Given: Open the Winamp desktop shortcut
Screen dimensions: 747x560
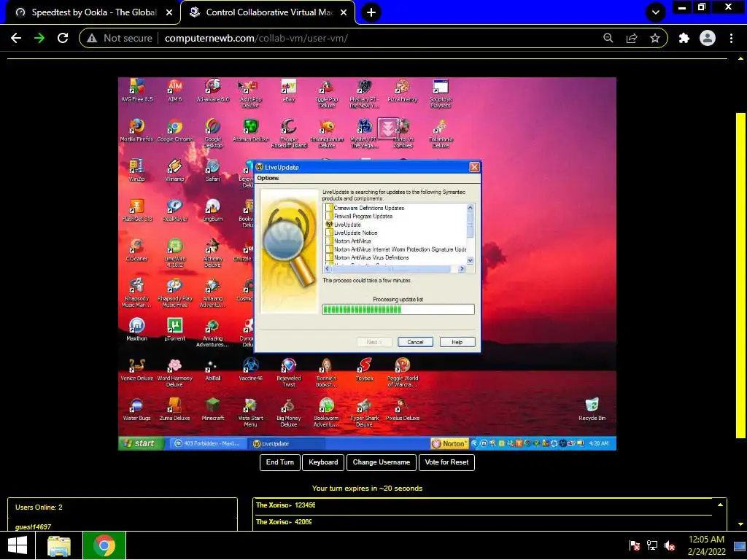Looking at the screenshot, I should 175,170.
